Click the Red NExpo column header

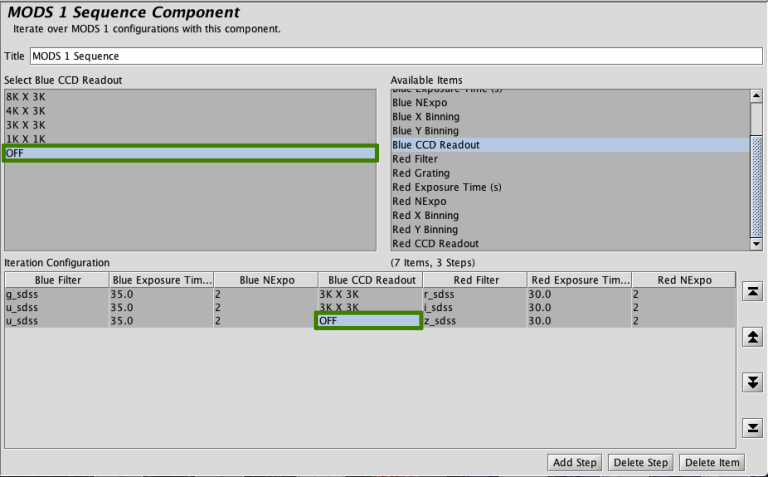[x=684, y=280]
